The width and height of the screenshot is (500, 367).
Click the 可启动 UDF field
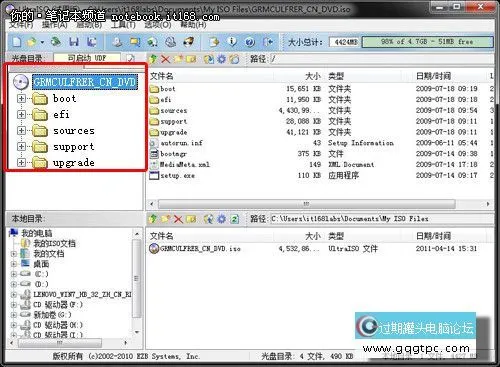pyautogui.click(x=87, y=58)
